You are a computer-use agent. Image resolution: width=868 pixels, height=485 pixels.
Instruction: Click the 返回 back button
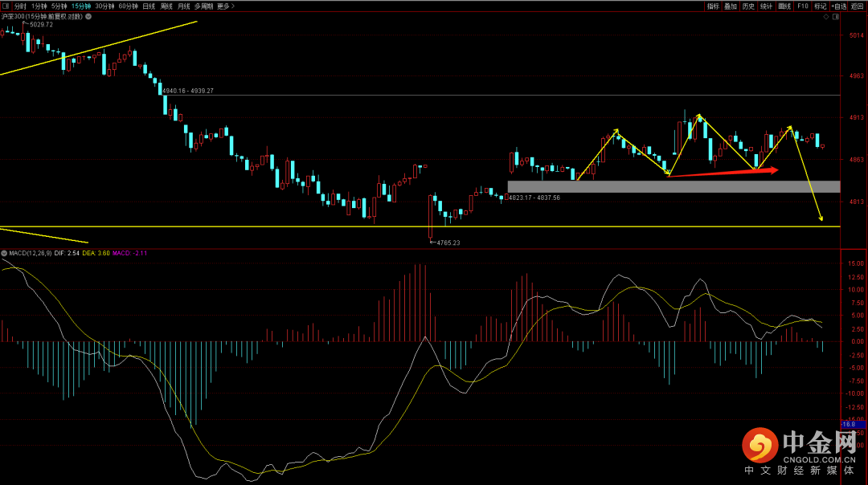[858, 6]
